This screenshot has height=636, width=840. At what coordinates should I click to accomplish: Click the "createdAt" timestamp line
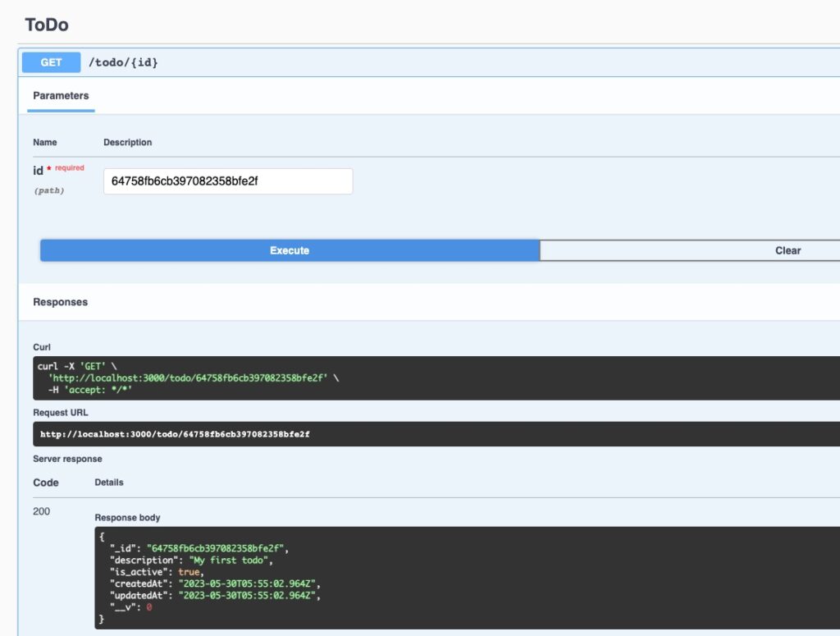pyautogui.click(x=215, y=583)
